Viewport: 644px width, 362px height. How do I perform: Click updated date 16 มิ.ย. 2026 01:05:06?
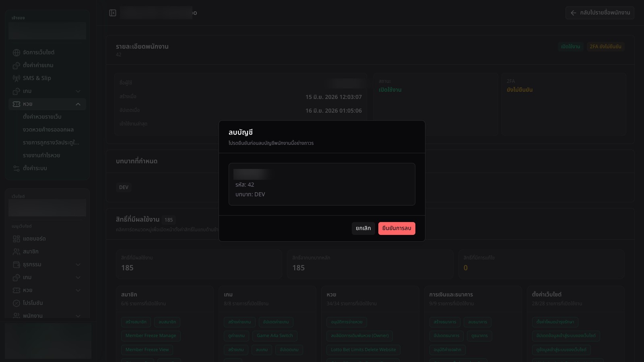[334, 111]
